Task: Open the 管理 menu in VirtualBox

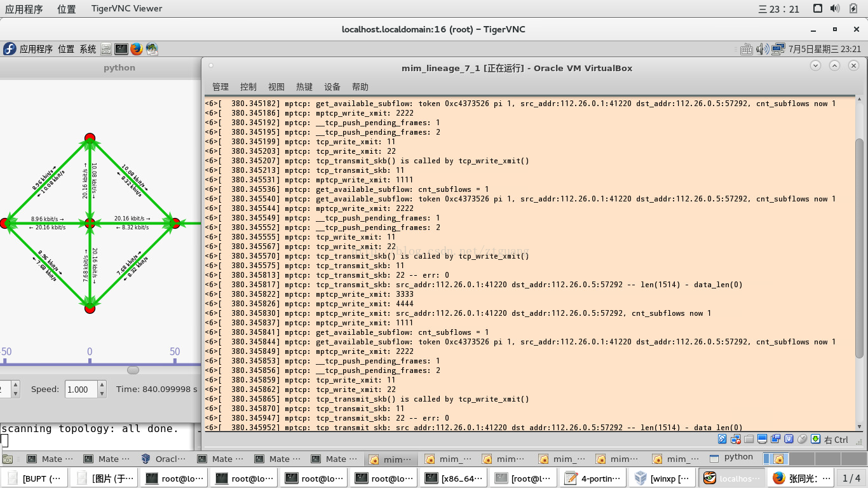Action: pos(220,87)
